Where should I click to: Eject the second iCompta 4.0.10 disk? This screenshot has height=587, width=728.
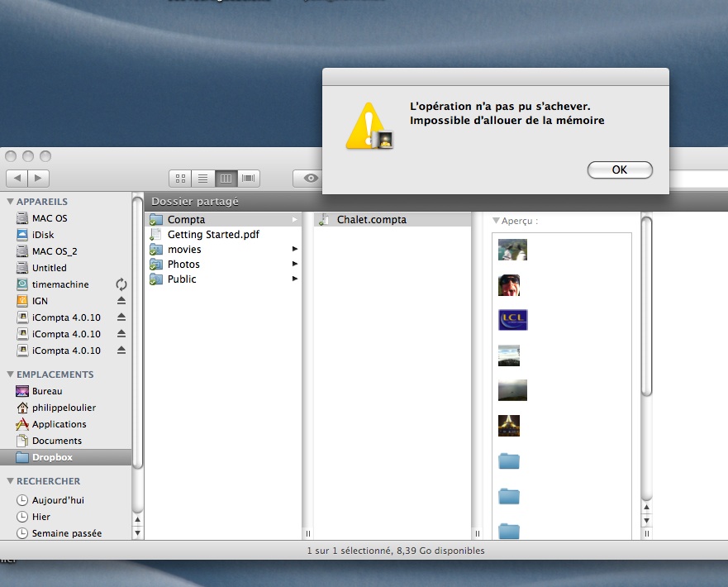(x=121, y=333)
